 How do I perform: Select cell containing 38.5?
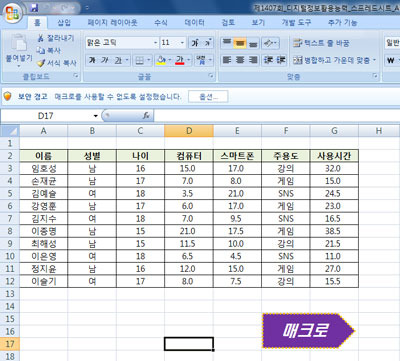pos(334,231)
